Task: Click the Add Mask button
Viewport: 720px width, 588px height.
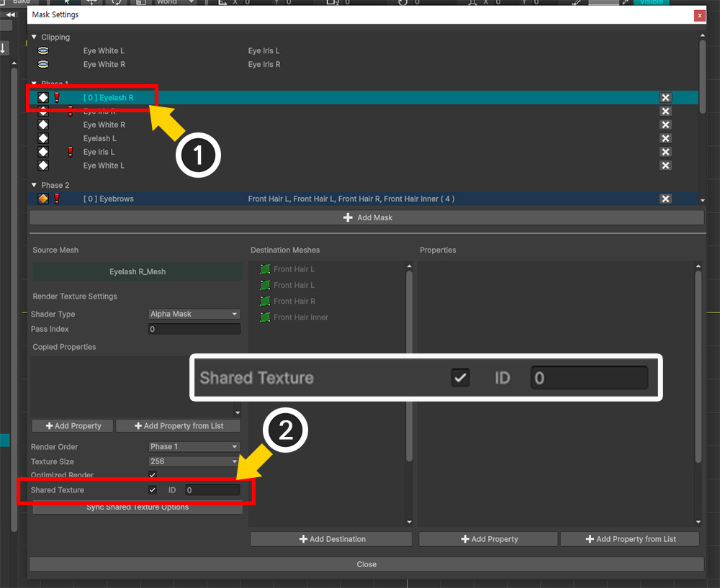Action: [366, 217]
